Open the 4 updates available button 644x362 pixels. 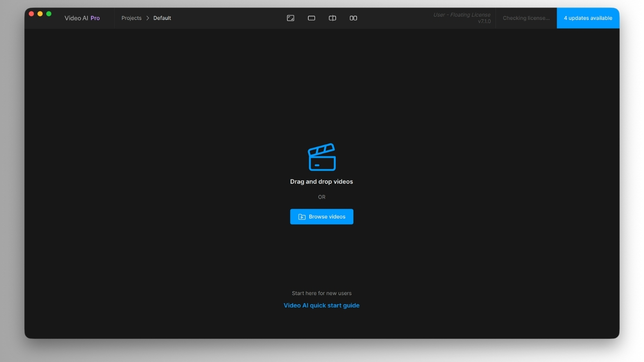(588, 18)
